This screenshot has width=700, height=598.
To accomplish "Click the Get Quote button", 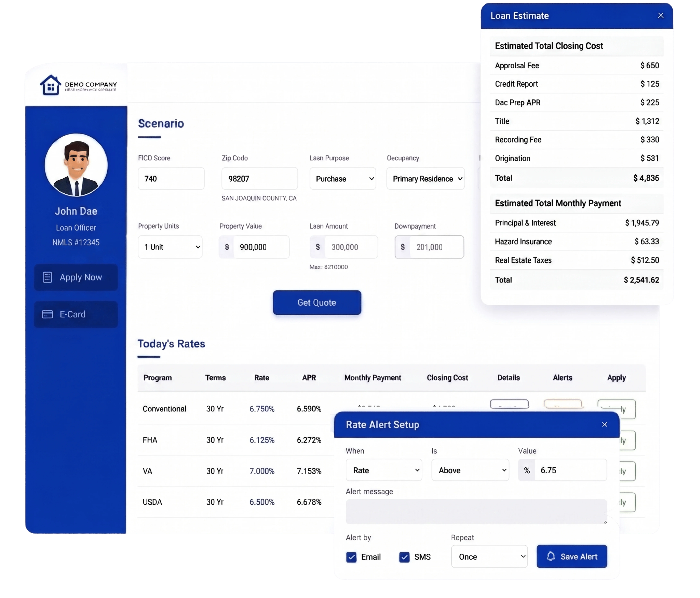I will point(317,303).
